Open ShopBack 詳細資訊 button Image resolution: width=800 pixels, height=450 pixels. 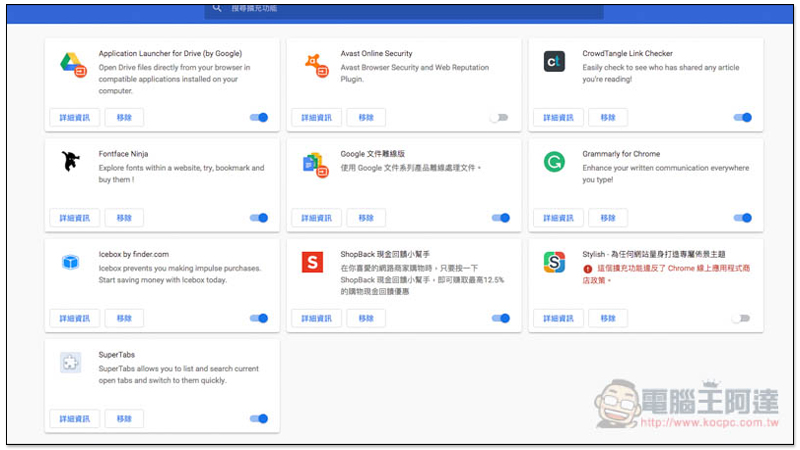click(x=316, y=318)
